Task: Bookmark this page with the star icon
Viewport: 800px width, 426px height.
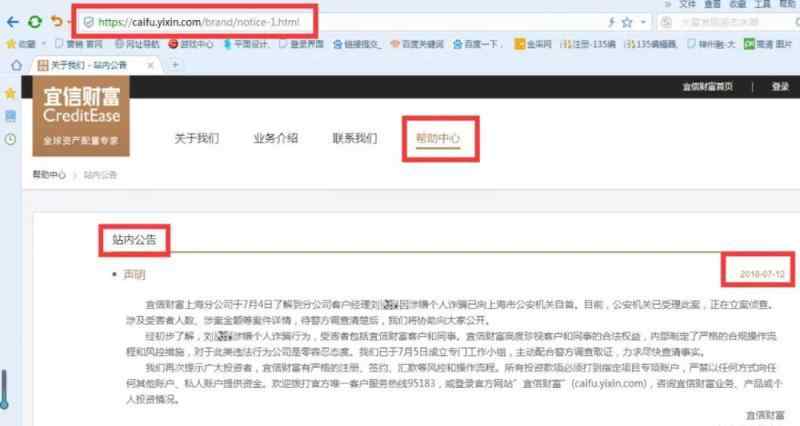Action: (x=627, y=22)
